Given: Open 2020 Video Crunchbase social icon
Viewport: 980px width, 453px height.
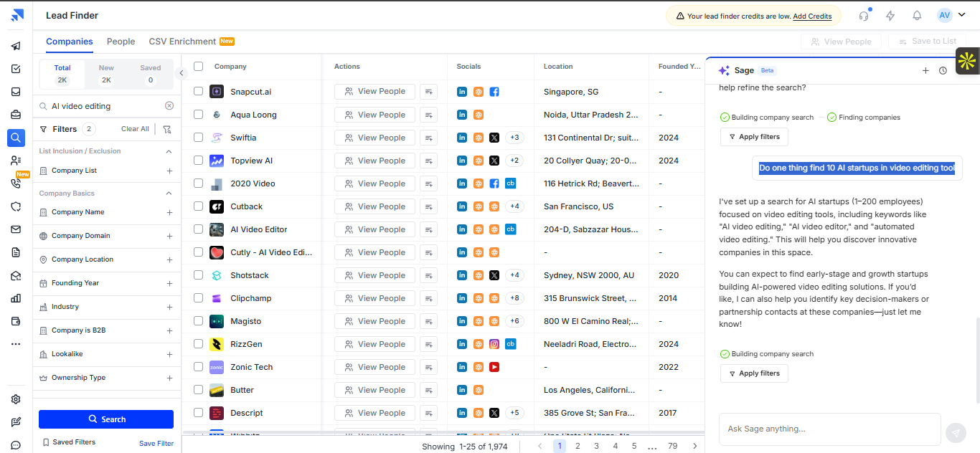Looking at the screenshot, I should click(x=510, y=183).
